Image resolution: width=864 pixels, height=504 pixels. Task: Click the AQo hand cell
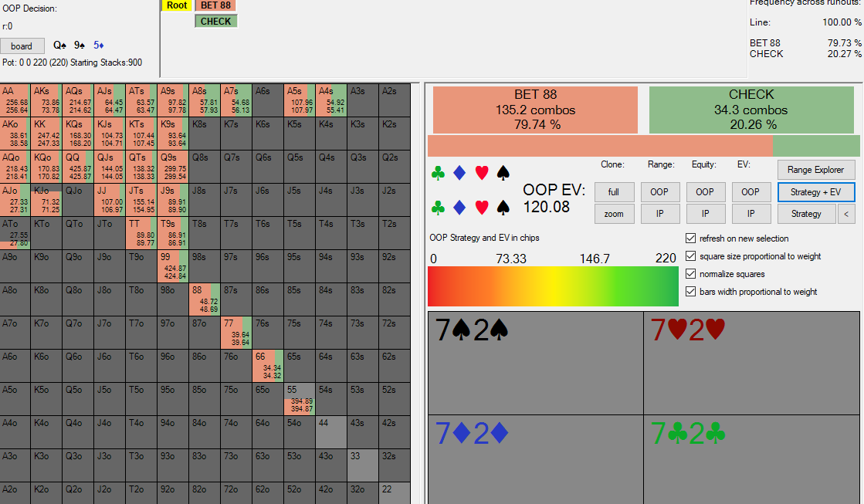[x=15, y=167]
